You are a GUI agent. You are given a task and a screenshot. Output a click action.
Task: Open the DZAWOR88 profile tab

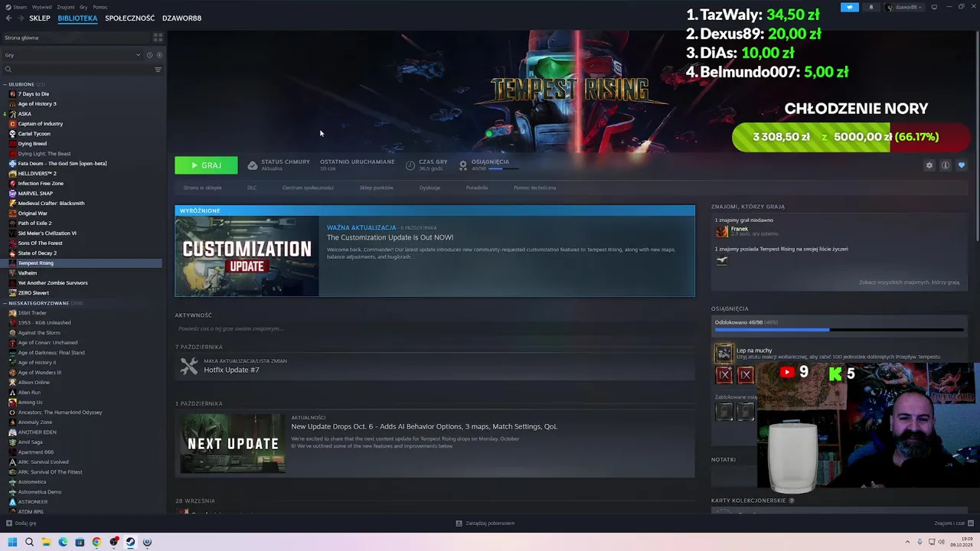(x=181, y=18)
